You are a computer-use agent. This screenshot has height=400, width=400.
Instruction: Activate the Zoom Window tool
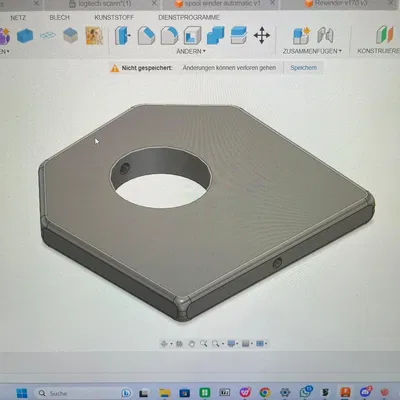(216, 343)
